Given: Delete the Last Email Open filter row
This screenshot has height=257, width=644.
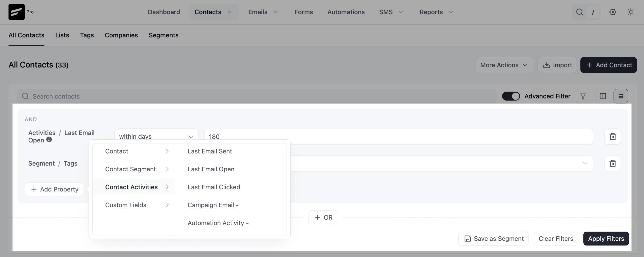Looking at the screenshot, I should [x=613, y=136].
